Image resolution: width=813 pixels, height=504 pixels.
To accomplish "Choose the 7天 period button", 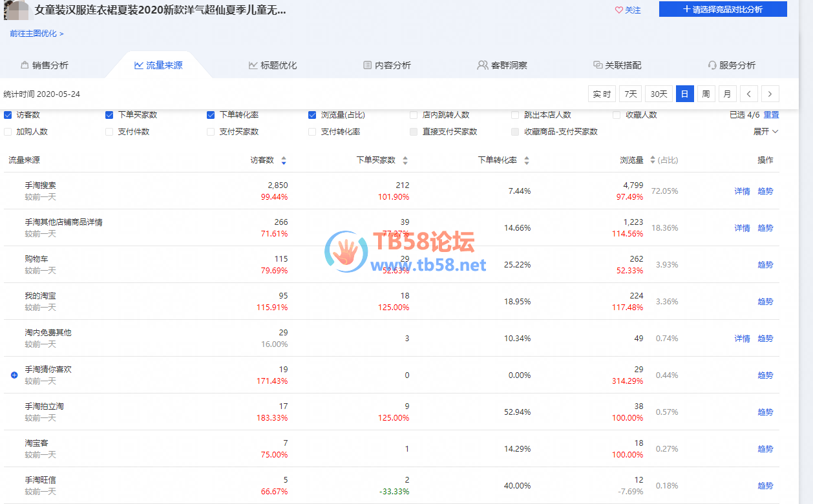I will (x=631, y=94).
